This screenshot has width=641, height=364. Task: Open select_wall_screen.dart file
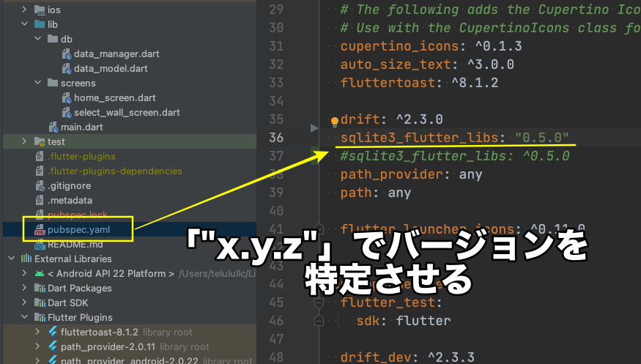(127, 112)
